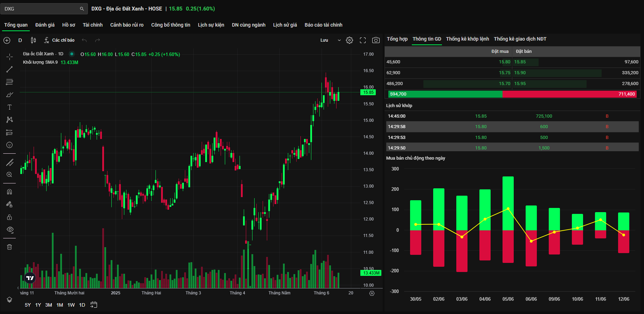
Task: Click the Lưu save button
Action: (x=324, y=40)
